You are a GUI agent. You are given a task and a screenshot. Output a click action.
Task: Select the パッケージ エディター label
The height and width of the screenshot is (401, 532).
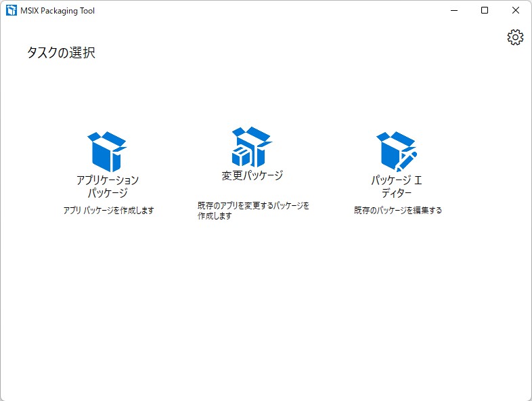point(397,186)
